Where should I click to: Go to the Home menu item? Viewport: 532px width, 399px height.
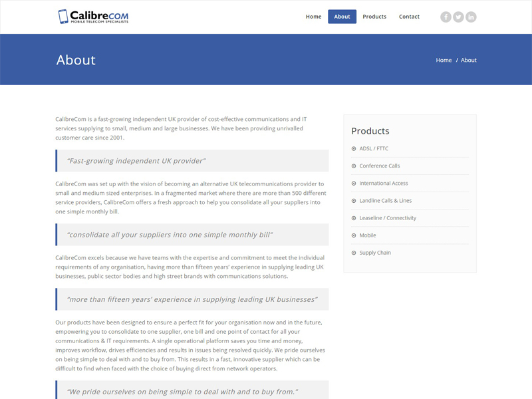(313, 17)
